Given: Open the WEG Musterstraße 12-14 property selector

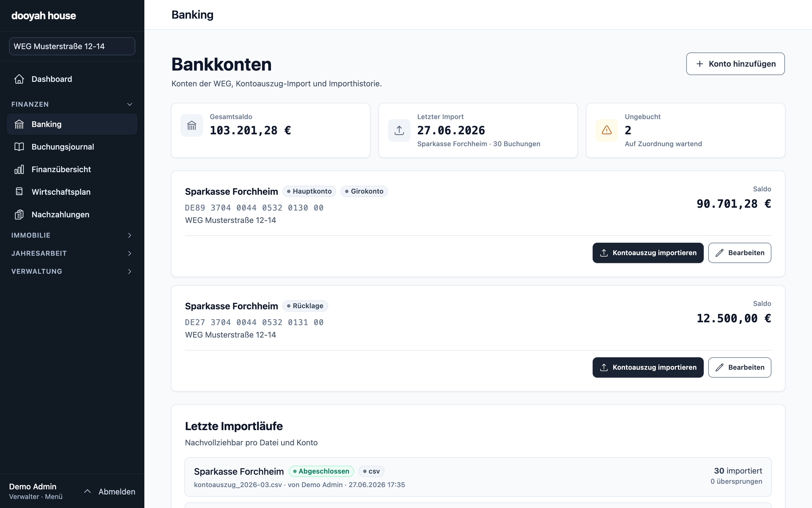Looking at the screenshot, I should 72,46.
